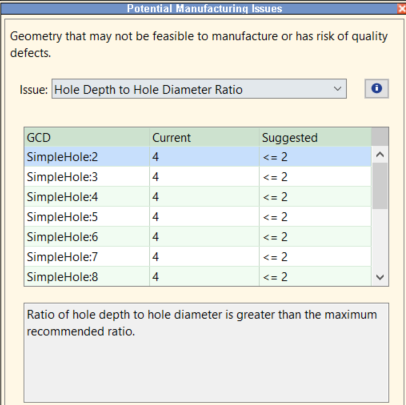Click the scrollbar up arrow

[x=380, y=155]
